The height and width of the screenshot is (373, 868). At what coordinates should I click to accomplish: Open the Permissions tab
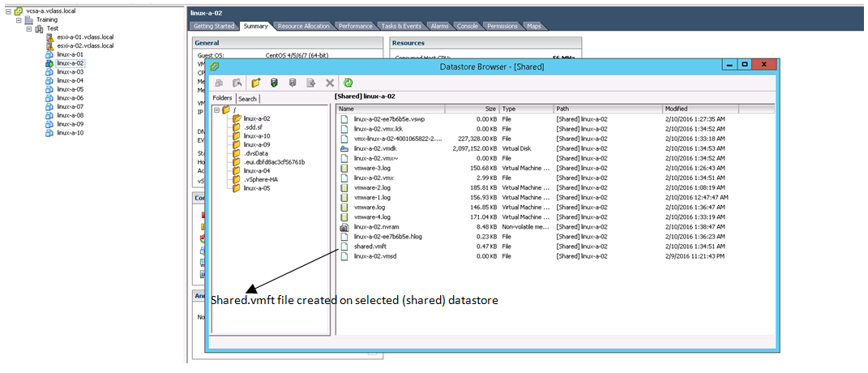pos(502,26)
